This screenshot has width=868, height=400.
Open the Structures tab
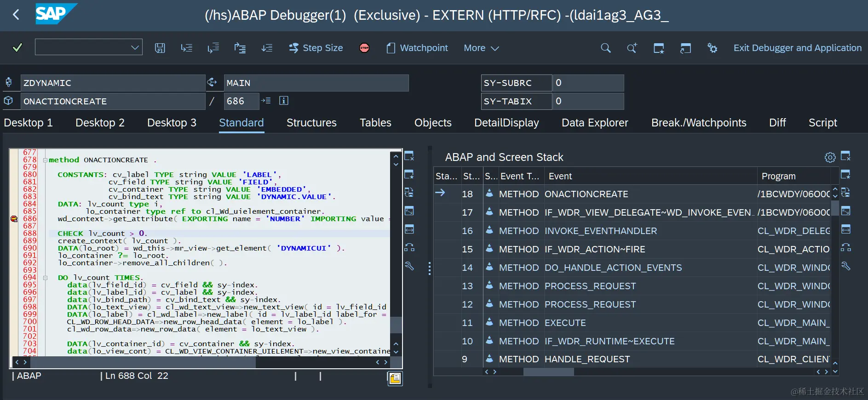(311, 123)
